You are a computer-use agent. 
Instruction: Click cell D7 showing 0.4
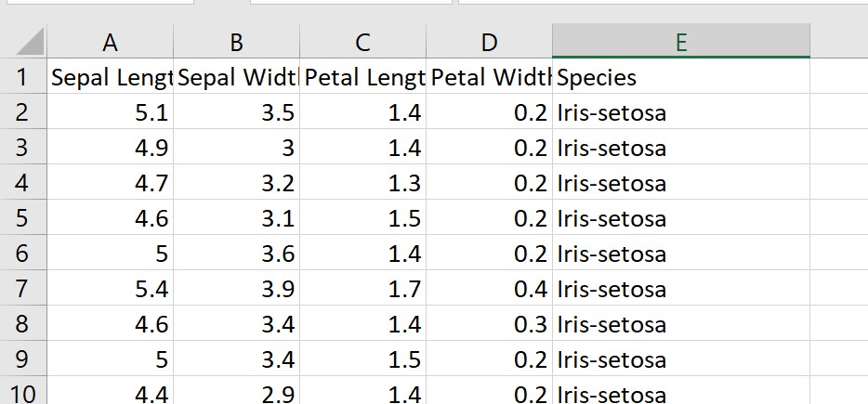point(489,289)
